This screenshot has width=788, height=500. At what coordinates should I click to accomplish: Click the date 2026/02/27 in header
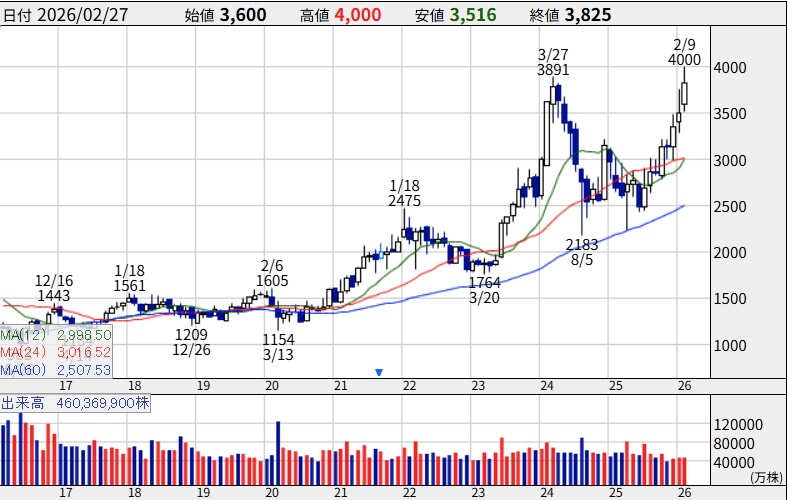[83, 15]
